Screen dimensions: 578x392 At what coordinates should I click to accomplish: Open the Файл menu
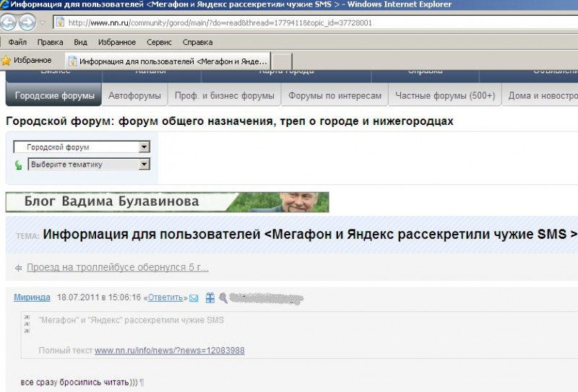[x=17, y=43]
